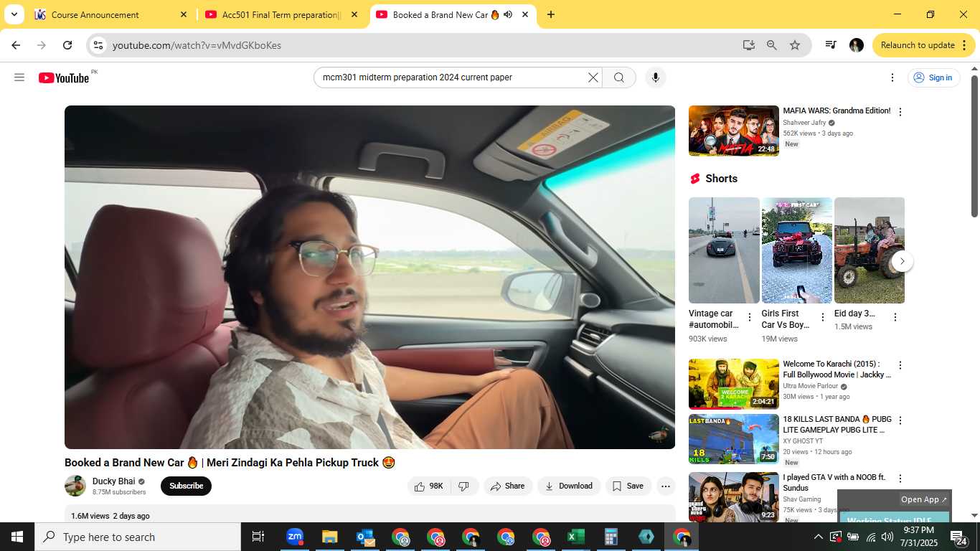Open options for MAFIA WARS video
Image resolution: width=980 pixels, height=551 pixels.
coord(900,112)
